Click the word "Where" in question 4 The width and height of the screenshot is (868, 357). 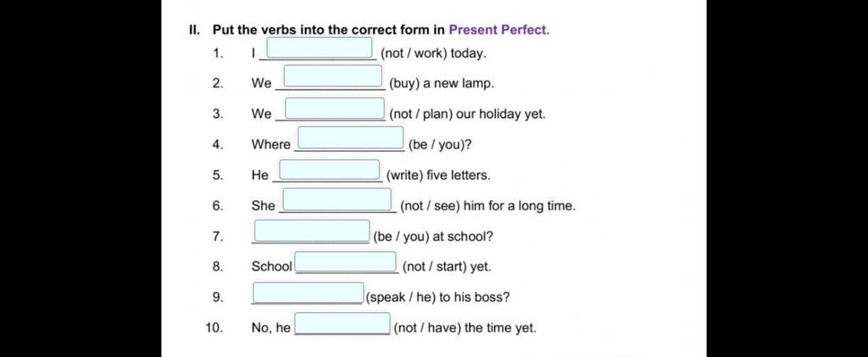point(270,144)
